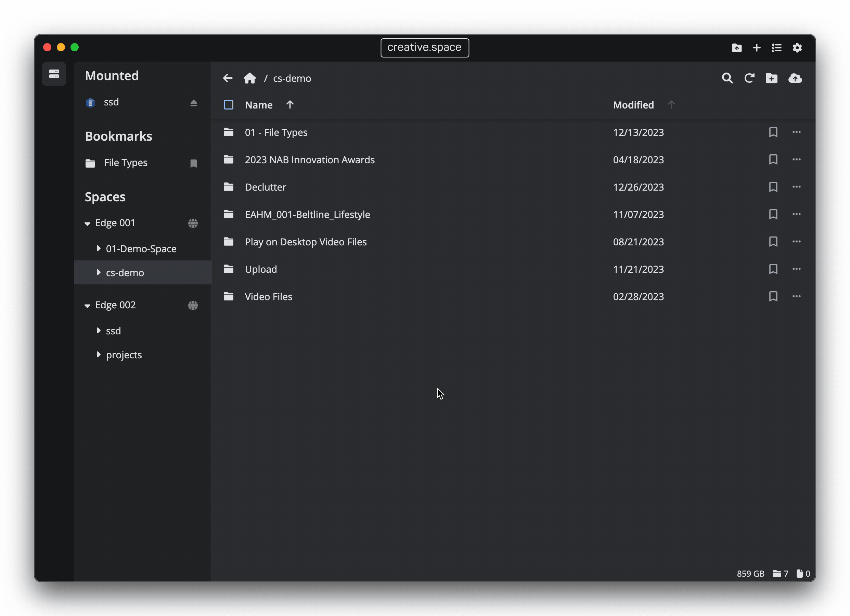
Task: Click the creative.space title button
Action: [425, 48]
